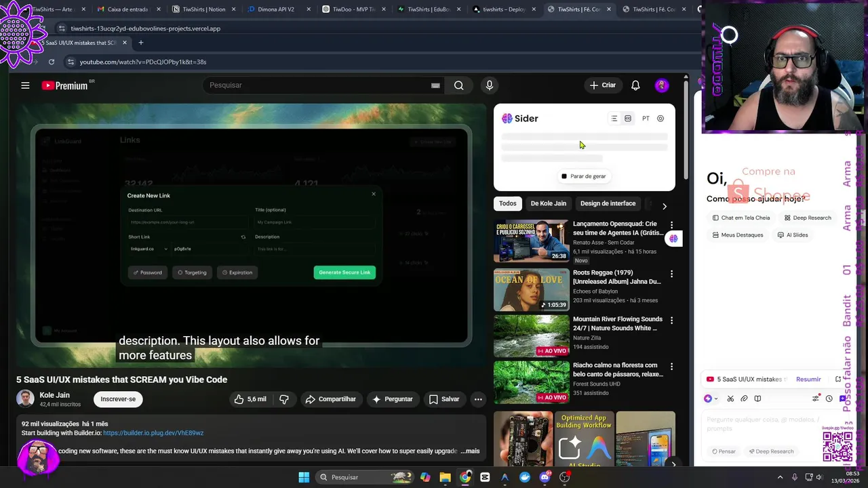Viewport: 868px width, 488px height.
Task: Subscribe with Inscrever-se button
Action: pos(118,399)
